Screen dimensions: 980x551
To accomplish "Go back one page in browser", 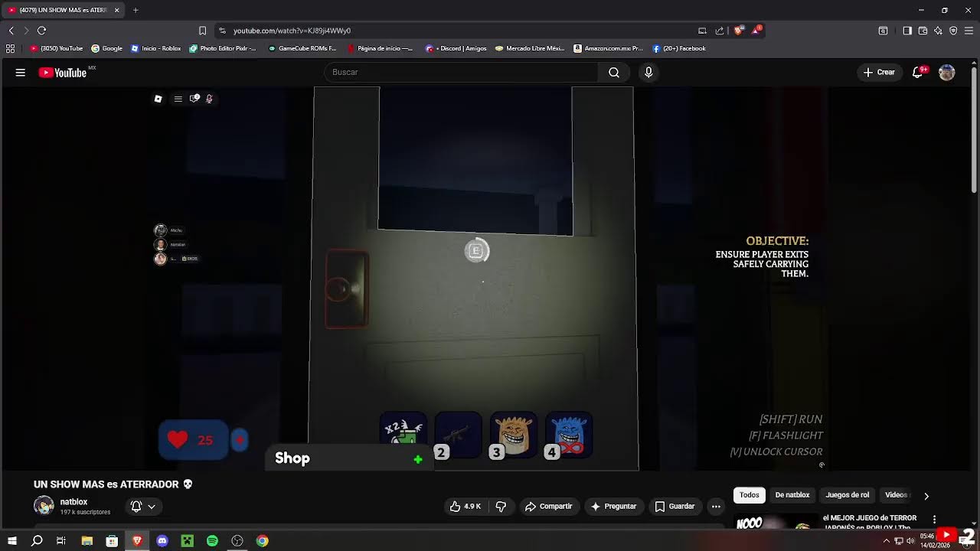I will click(11, 31).
